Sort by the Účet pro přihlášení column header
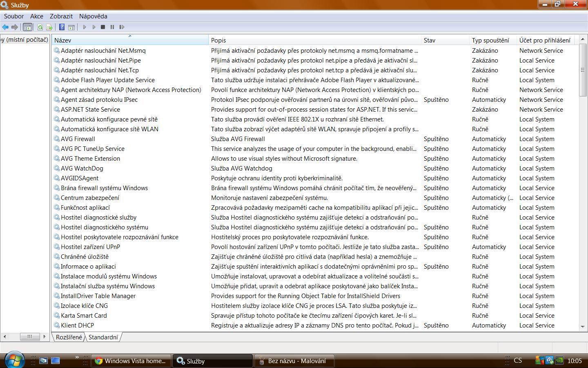 tap(545, 40)
